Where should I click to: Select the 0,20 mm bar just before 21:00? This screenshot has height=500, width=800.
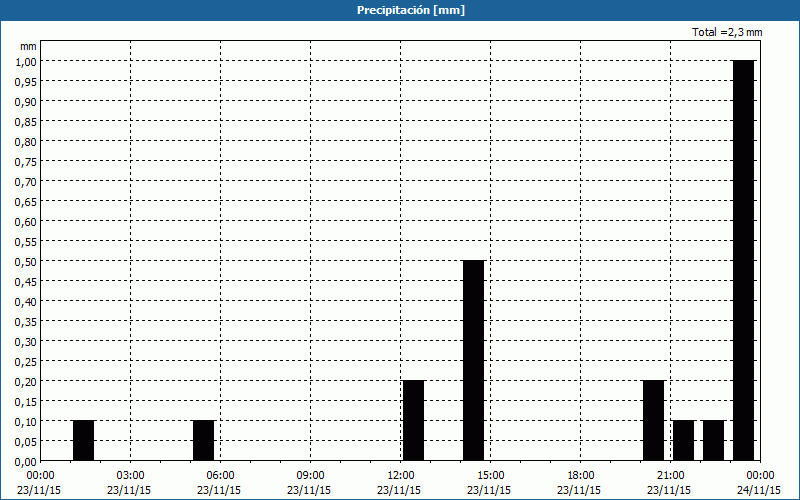pyautogui.click(x=654, y=420)
